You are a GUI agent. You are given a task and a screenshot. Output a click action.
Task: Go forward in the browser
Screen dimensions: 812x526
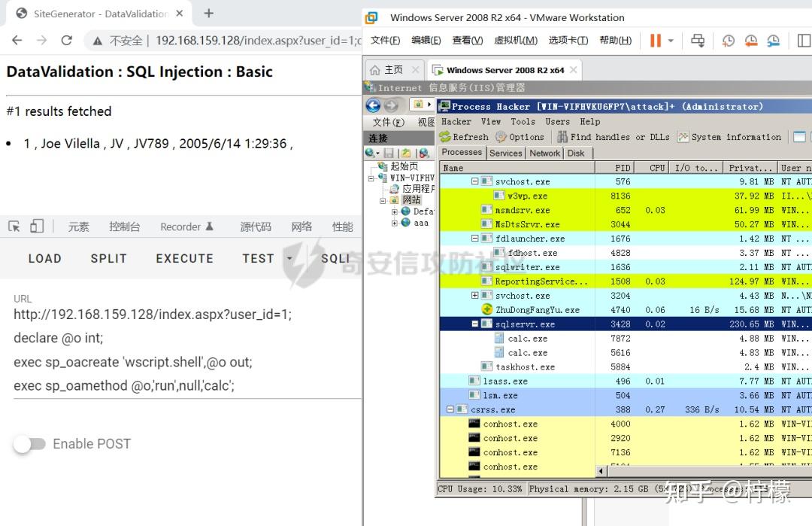[x=41, y=40]
